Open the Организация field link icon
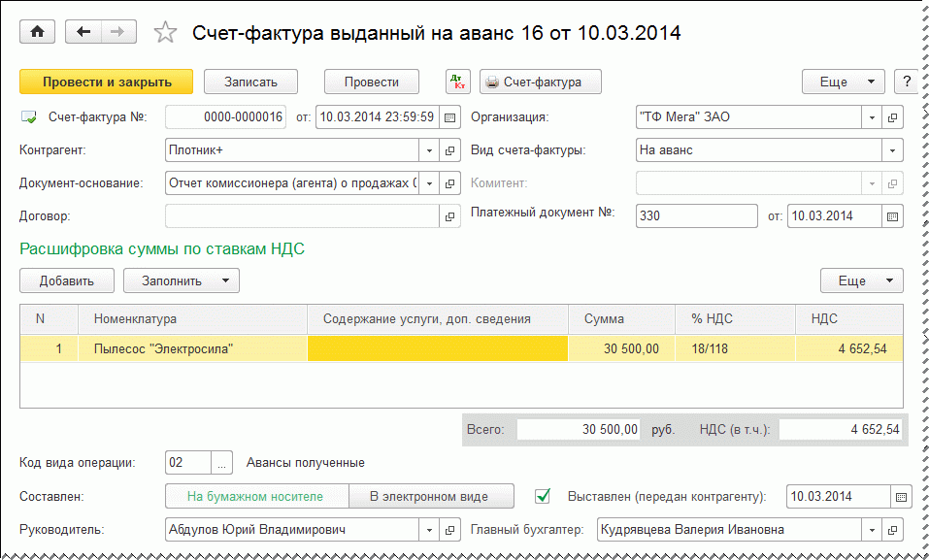 [x=892, y=117]
